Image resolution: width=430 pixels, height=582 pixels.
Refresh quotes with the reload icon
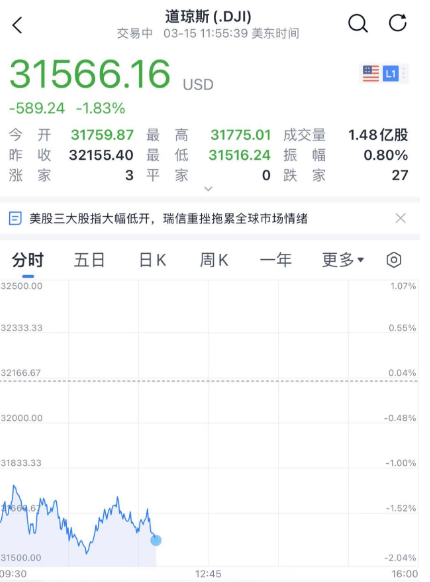[398, 23]
